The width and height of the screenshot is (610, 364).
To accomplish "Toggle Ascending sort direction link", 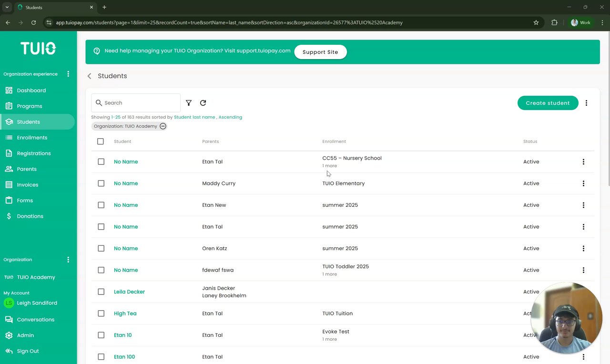I will pos(230,117).
